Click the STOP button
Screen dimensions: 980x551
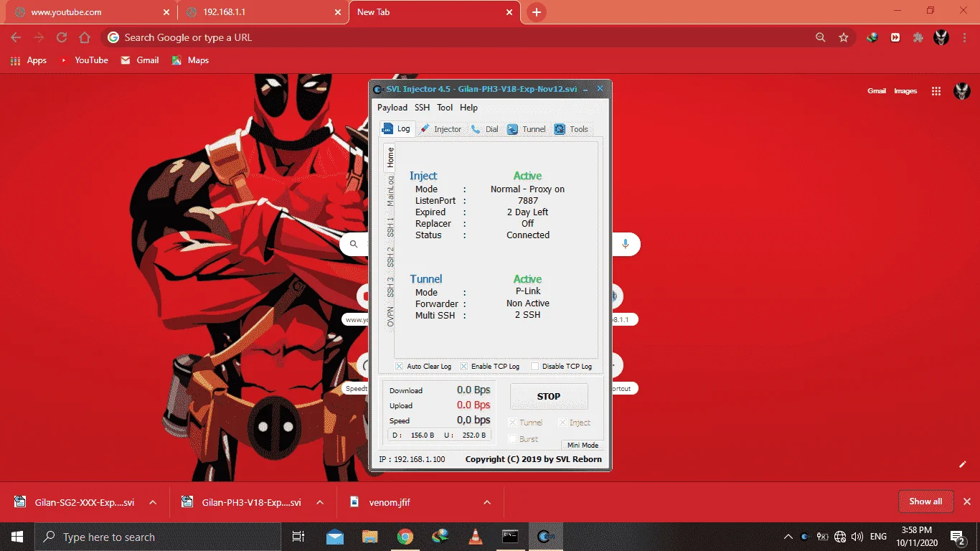[x=549, y=396]
